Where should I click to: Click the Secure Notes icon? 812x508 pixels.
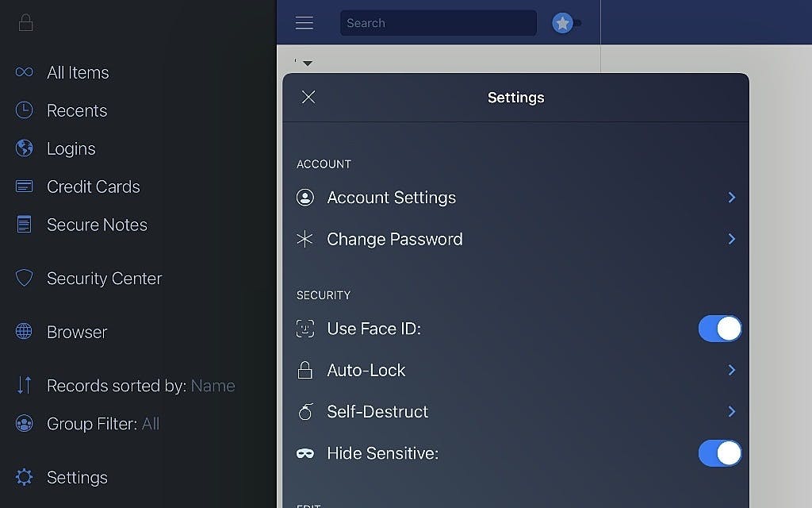tap(25, 225)
